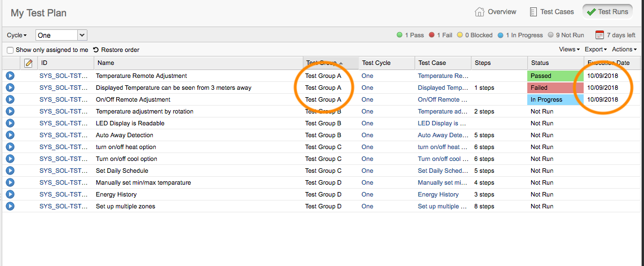Run the Energy History test icon

tap(10, 194)
